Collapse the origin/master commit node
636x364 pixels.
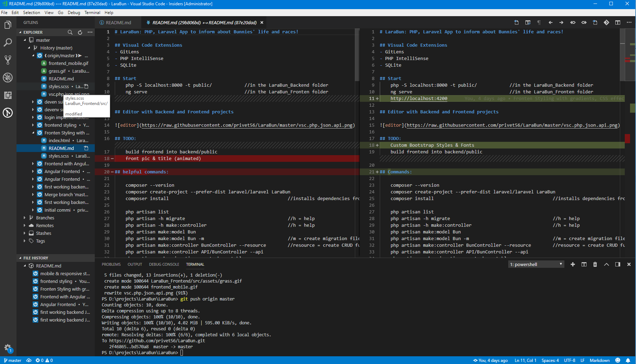[x=33, y=55]
